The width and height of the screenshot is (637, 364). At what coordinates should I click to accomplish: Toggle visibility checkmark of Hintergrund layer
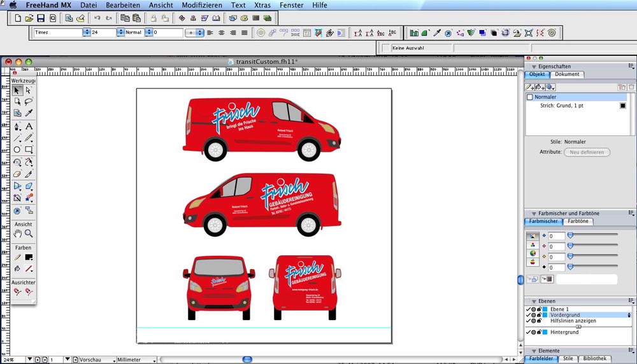pyautogui.click(x=528, y=332)
